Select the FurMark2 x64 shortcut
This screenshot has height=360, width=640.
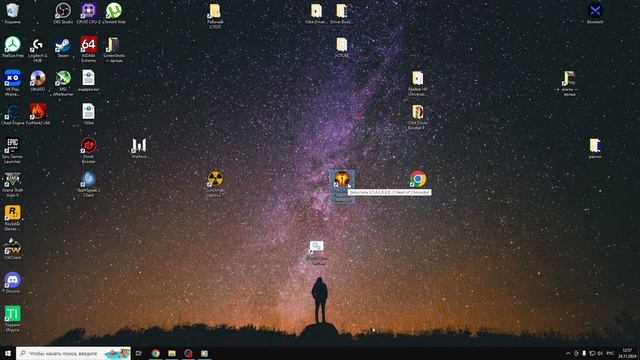coord(38,114)
